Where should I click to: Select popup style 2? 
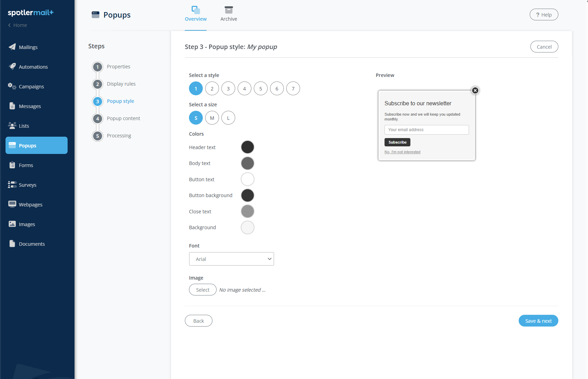tap(212, 89)
